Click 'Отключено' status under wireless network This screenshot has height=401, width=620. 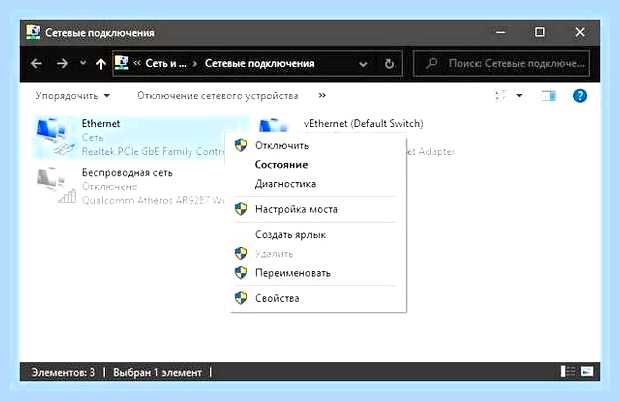pyautogui.click(x=110, y=186)
